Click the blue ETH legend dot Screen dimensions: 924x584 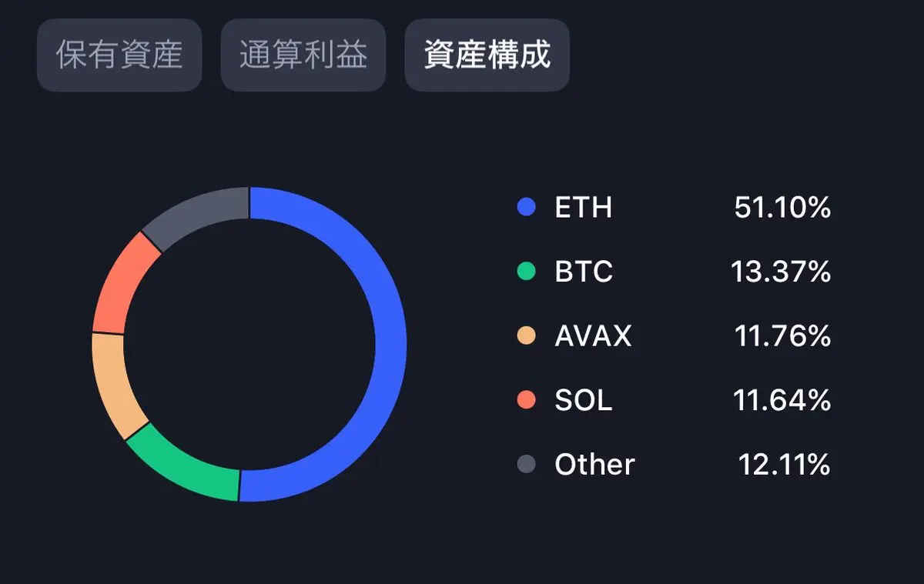(x=527, y=207)
